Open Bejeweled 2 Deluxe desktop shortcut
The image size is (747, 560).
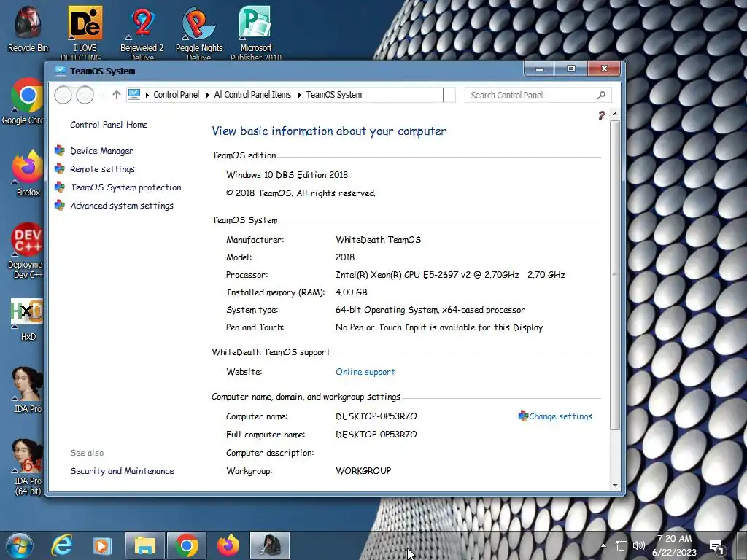coord(142,32)
